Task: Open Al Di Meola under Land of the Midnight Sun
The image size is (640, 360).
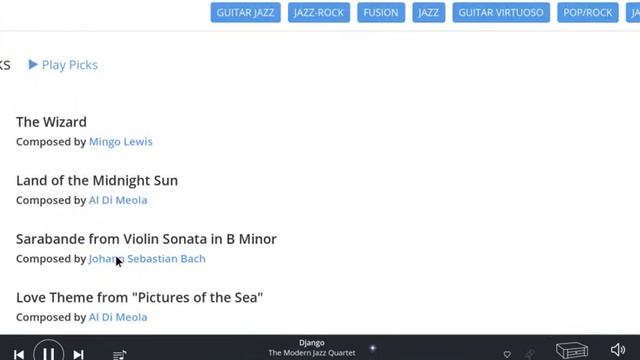Action: coord(118,200)
